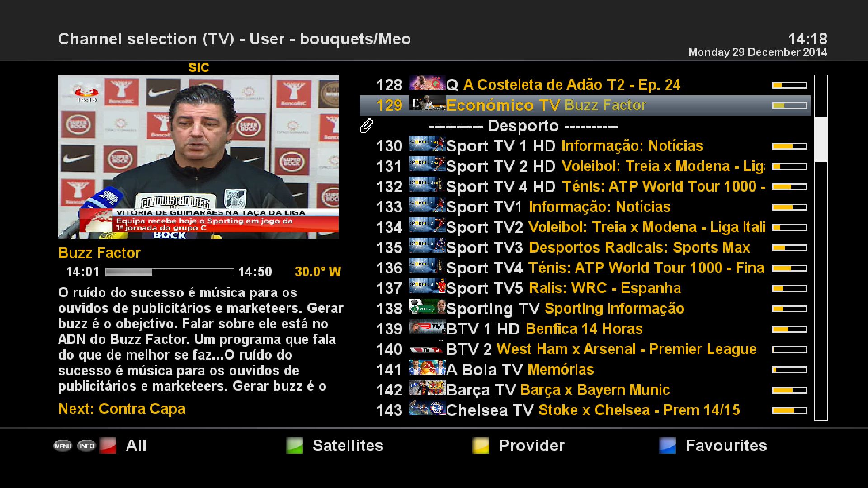
Task: Click the Sporting TV channel logo
Action: tap(427, 306)
